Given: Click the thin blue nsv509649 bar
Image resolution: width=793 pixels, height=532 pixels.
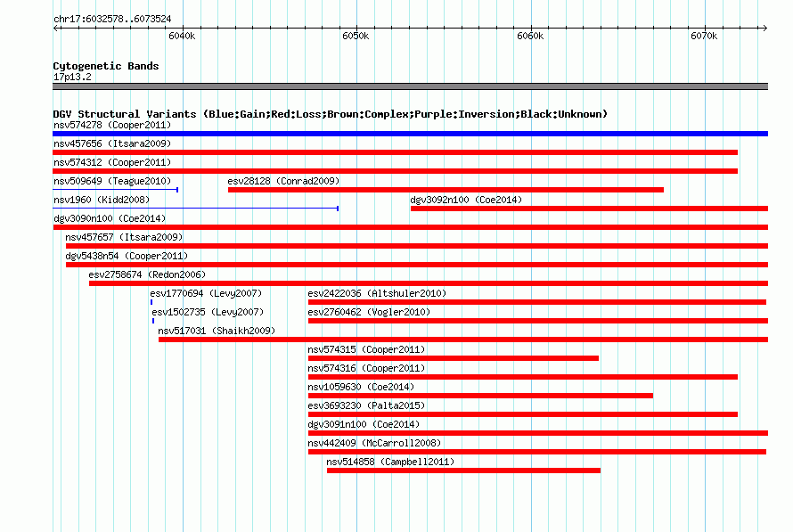Looking at the screenshot, I should click(115, 190).
